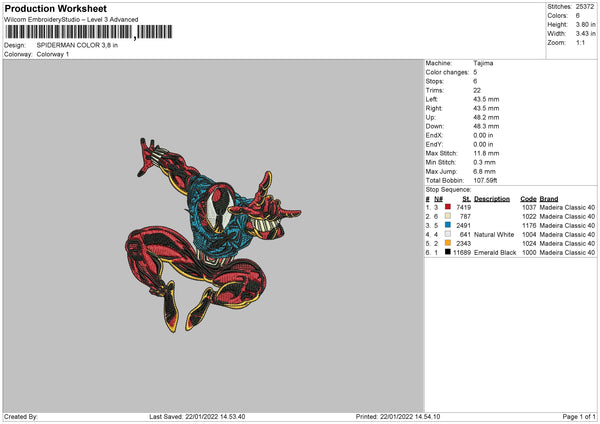The height and width of the screenshot is (424, 600).
Task: Click the Colors count '6' in header
Action: (577, 16)
